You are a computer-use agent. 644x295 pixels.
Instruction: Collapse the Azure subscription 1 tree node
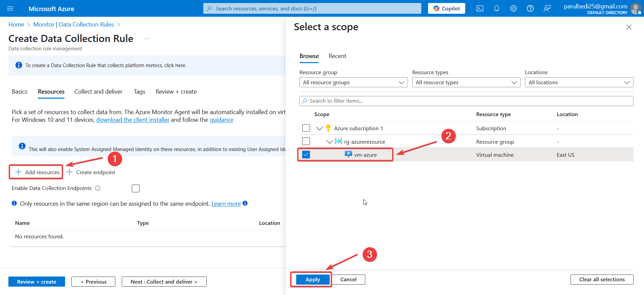[319, 128]
